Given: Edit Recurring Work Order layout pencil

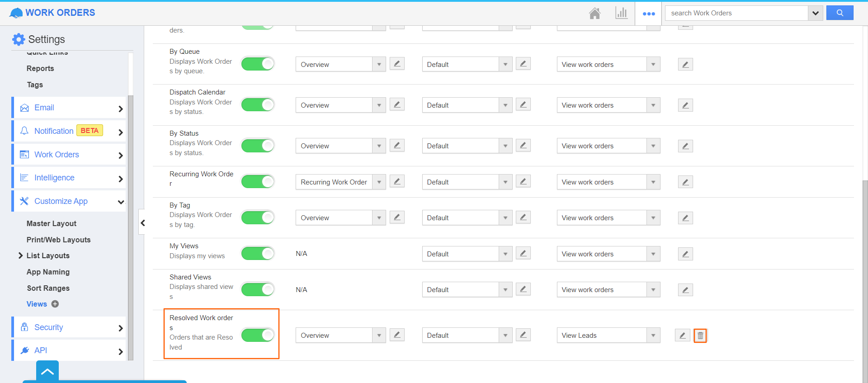Looking at the screenshot, I should tap(397, 181).
